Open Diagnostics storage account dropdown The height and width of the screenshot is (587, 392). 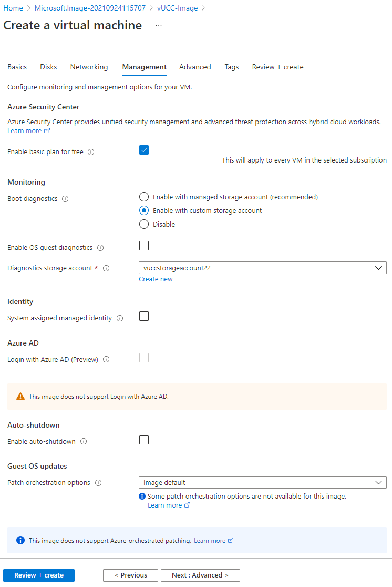click(x=263, y=268)
